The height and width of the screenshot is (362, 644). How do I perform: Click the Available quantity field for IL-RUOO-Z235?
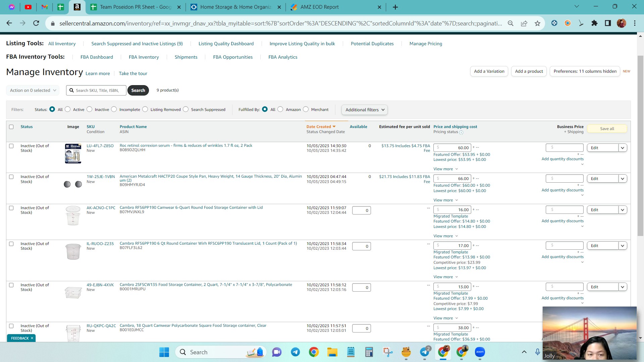(x=361, y=246)
